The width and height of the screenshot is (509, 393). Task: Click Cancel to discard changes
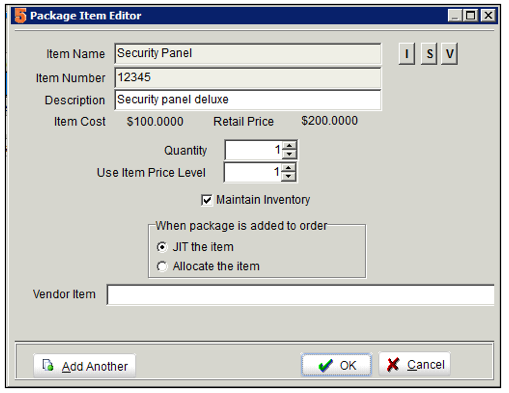415,364
